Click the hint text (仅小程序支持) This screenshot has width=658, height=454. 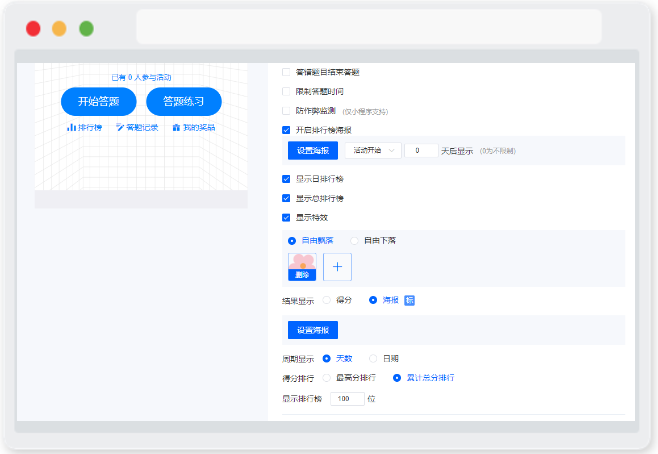366,112
